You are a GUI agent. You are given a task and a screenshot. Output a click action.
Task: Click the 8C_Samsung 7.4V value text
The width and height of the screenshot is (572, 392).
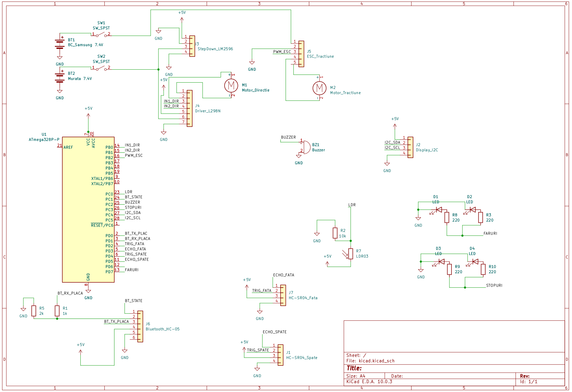85,45
